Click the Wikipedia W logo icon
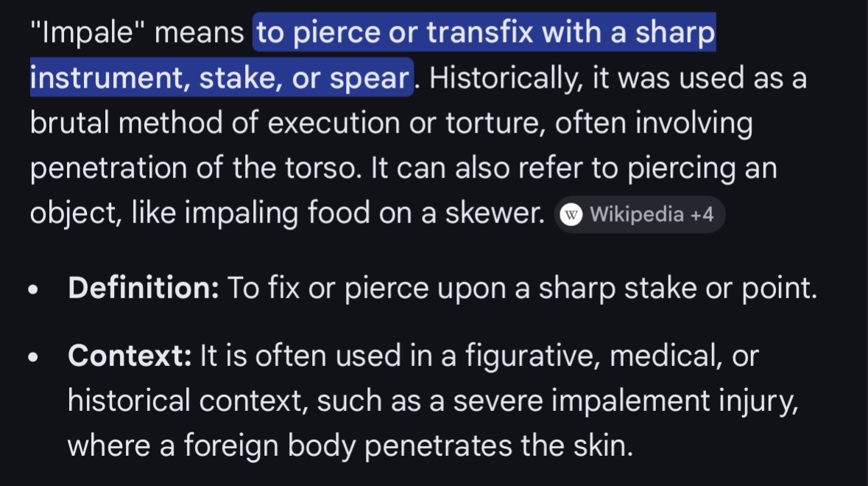This screenshot has height=486, width=868. [x=571, y=214]
